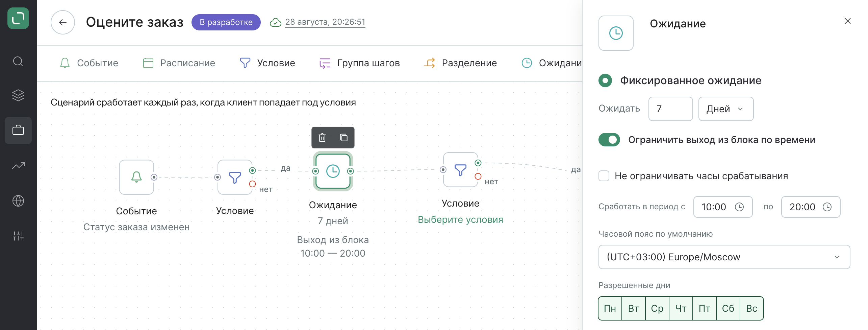Open the layers section in sidebar

pyautogui.click(x=18, y=95)
